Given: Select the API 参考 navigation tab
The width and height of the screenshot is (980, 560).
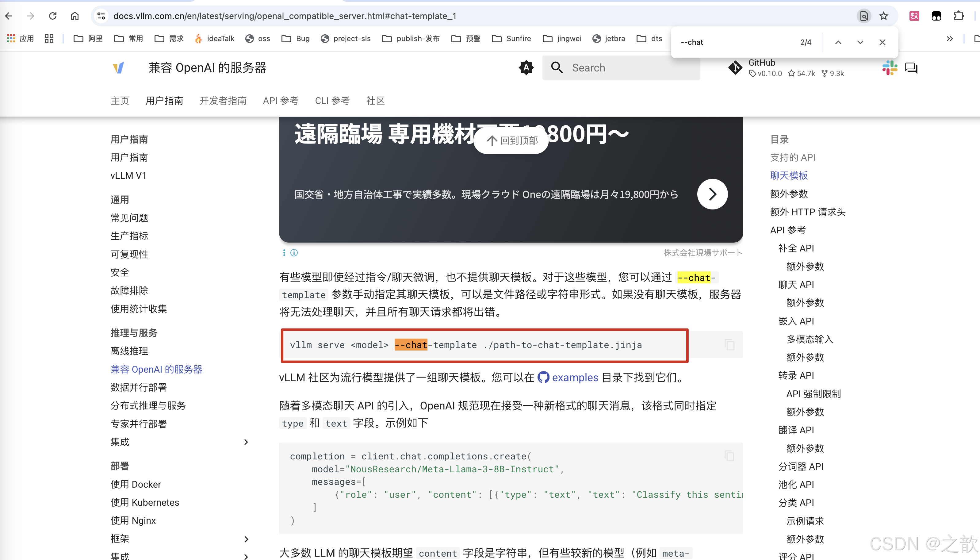Looking at the screenshot, I should 281,101.
